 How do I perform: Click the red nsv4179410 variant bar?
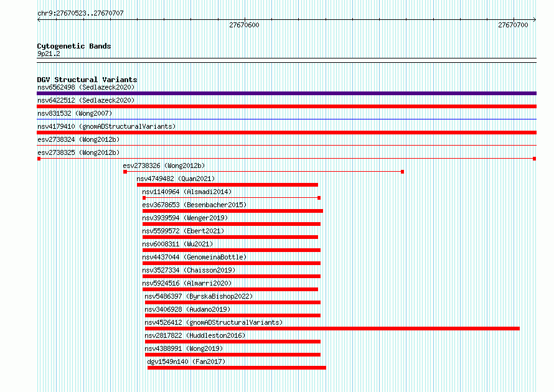point(286,133)
